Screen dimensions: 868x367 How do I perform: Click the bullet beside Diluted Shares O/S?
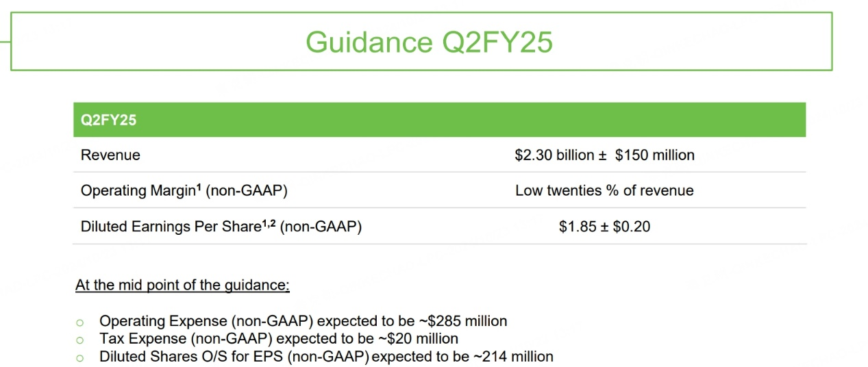(80, 357)
